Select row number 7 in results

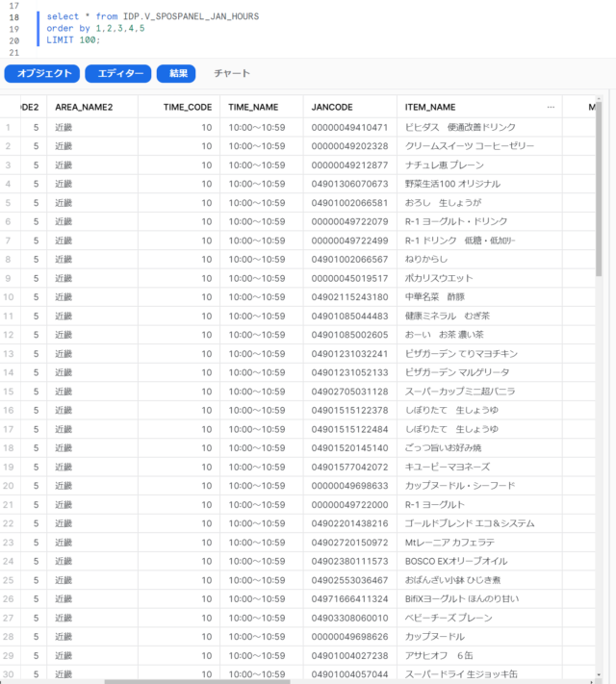point(8,241)
